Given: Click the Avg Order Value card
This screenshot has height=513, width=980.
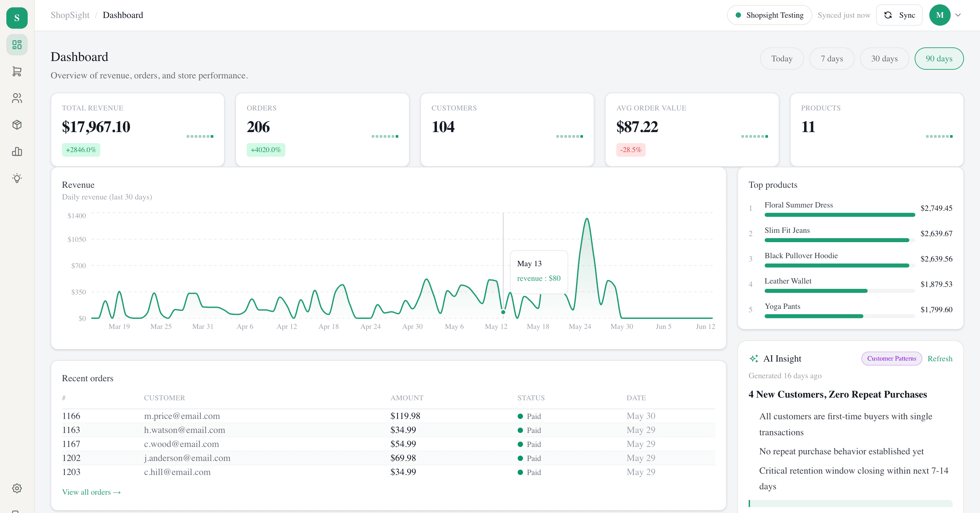Looking at the screenshot, I should click(x=692, y=130).
